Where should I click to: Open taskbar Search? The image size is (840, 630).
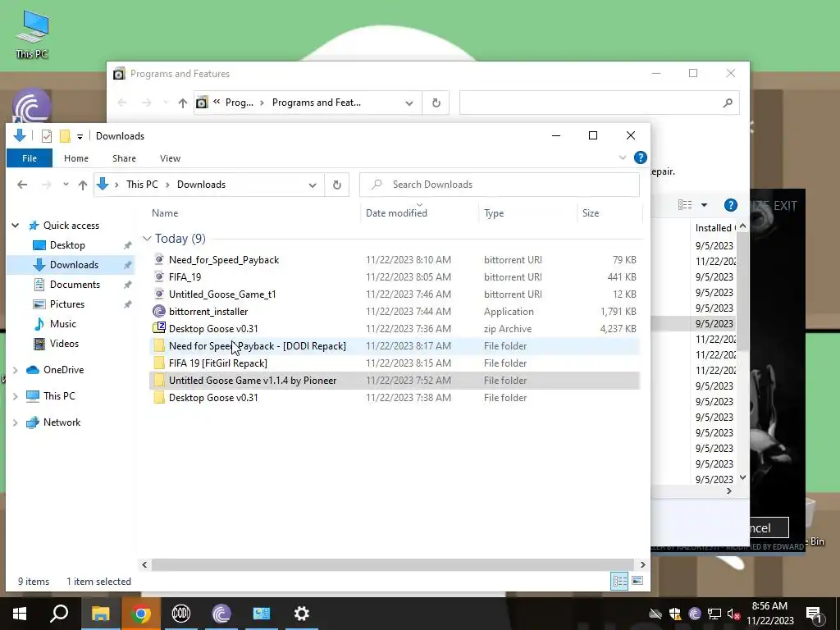[x=59, y=614]
